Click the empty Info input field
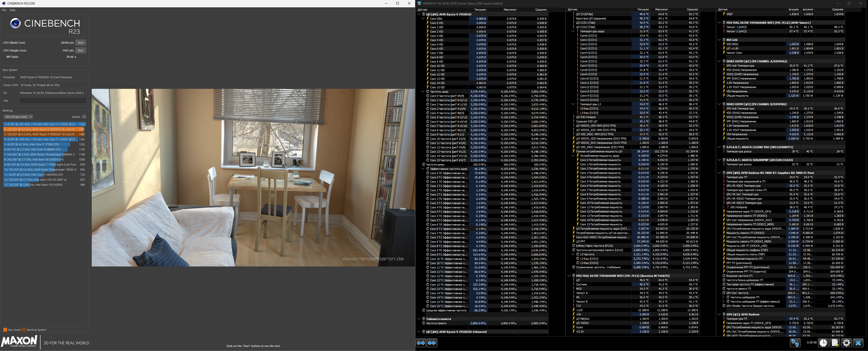Image resolution: width=868 pixels, height=351 pixels. 53,101
